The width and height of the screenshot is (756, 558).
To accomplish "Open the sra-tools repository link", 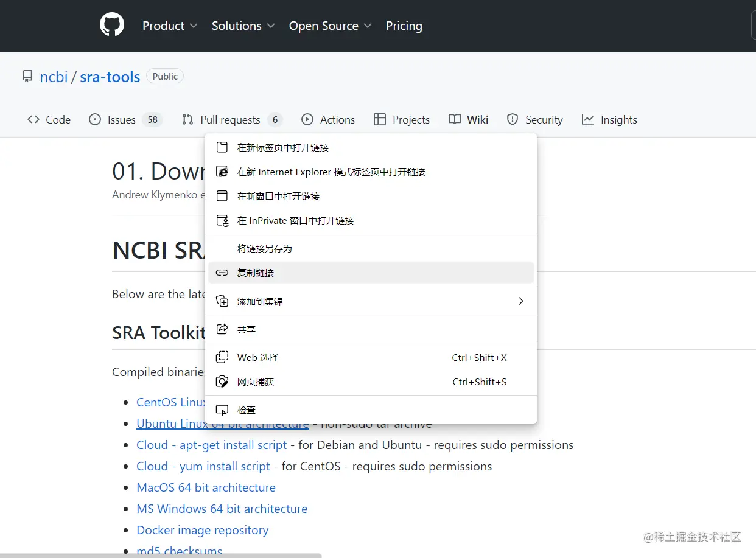I will coord(110,77).
